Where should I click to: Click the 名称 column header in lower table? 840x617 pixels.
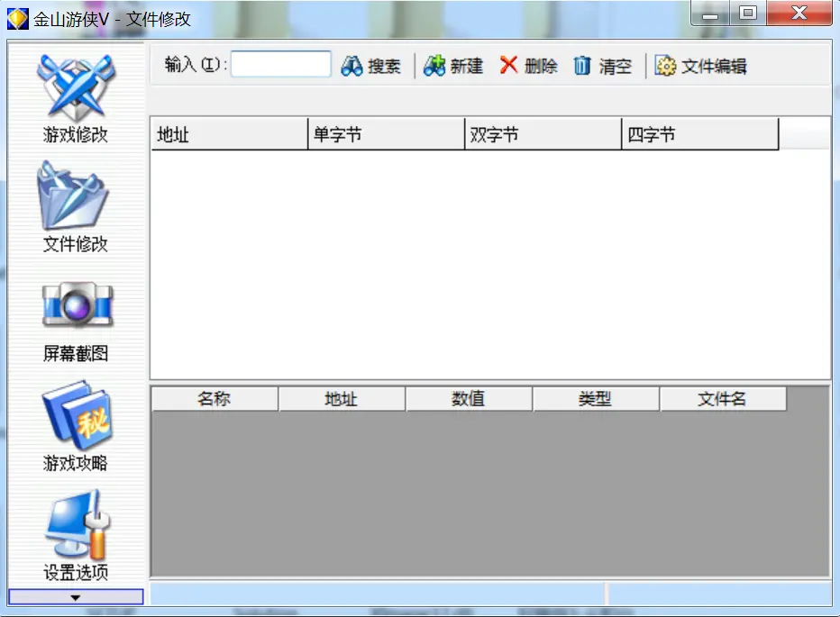[x=215, y=399]
